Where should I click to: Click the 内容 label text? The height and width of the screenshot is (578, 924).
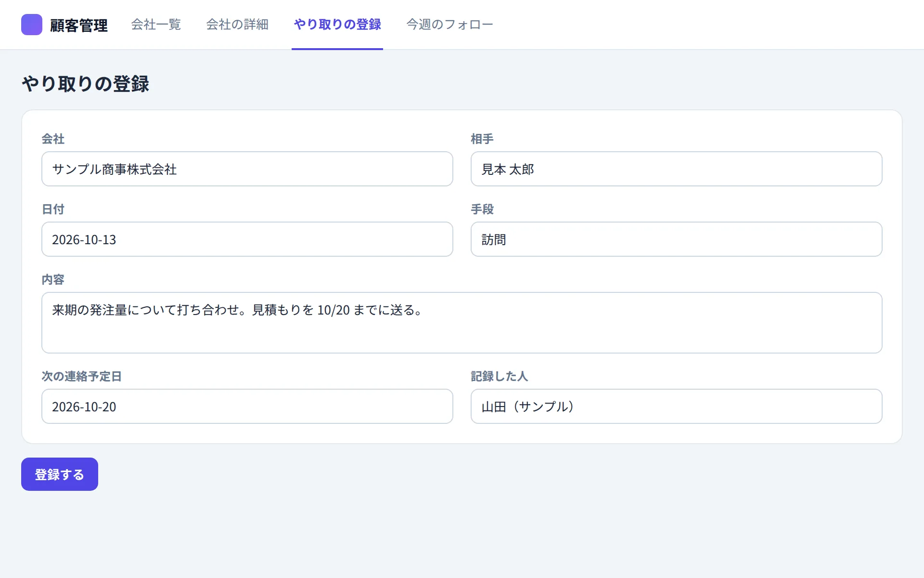point(53,280)
